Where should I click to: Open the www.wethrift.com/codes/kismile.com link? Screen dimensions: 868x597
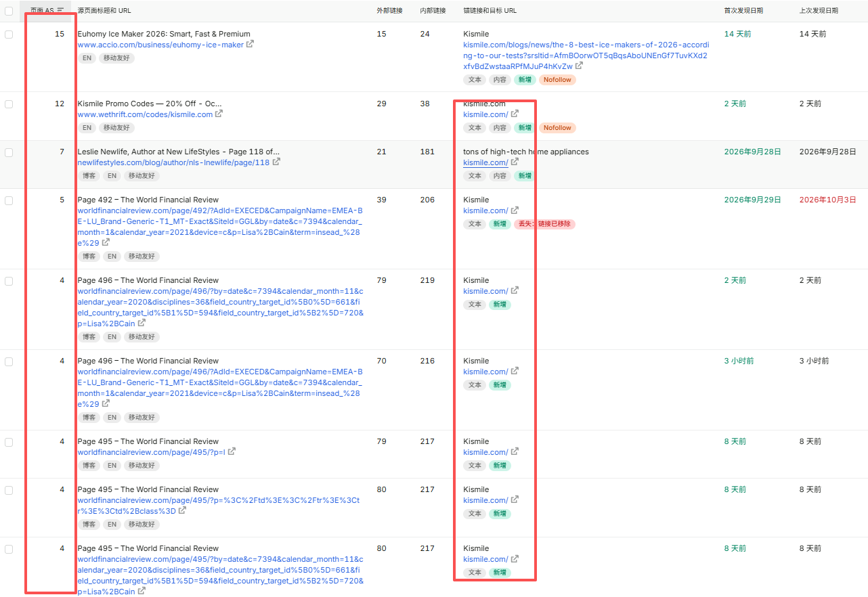(145, 114)
